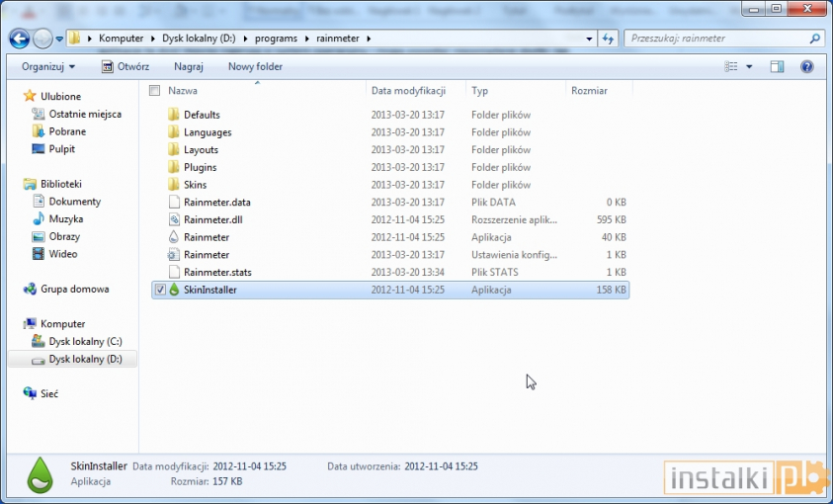Click the Skins folder icon
Viewport: 833px width, 504px height.
tap(174, 185)
